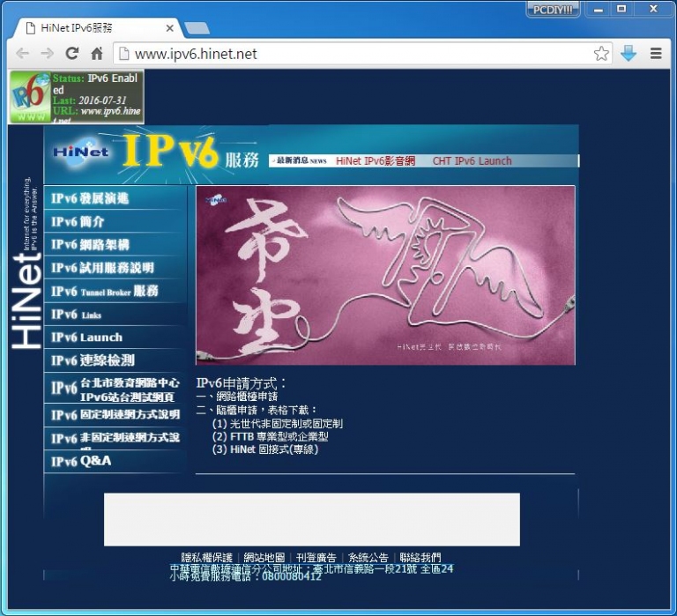
Task: Click 網站地圖 footer link
Action: coord(264,557)
